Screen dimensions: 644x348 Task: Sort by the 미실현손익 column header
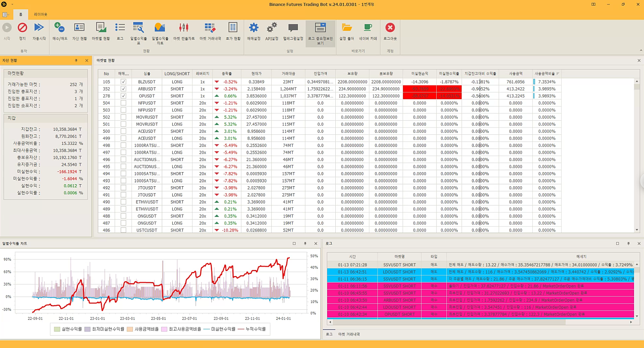(420, 74)
